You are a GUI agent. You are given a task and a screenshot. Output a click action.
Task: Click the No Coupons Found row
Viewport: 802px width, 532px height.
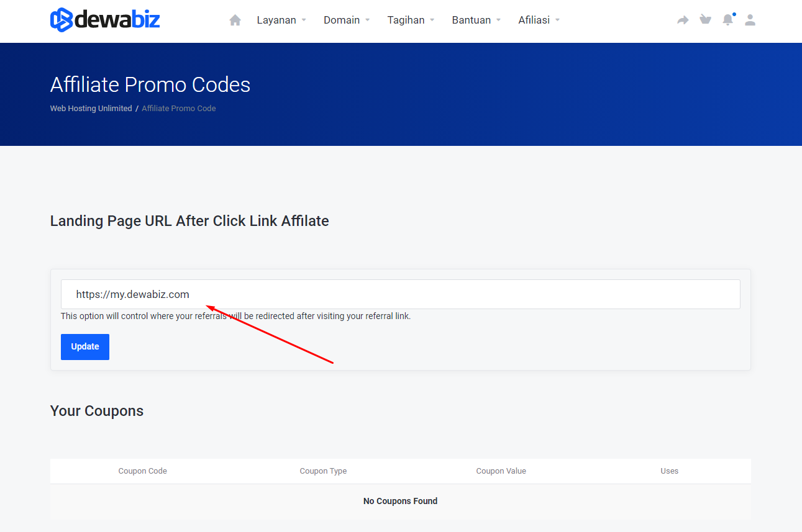click(x=400, y=501)
